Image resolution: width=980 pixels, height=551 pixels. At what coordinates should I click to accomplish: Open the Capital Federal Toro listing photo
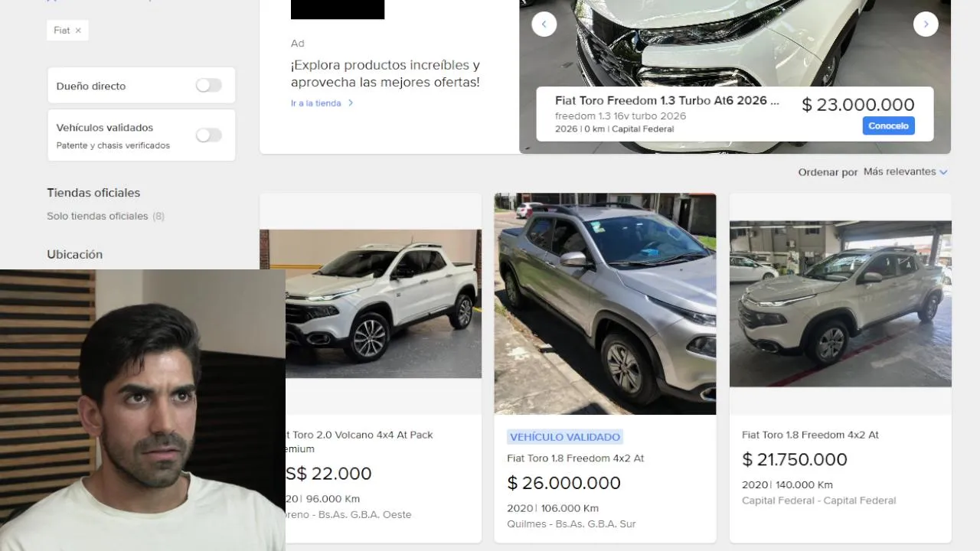[x=841, y=304]
